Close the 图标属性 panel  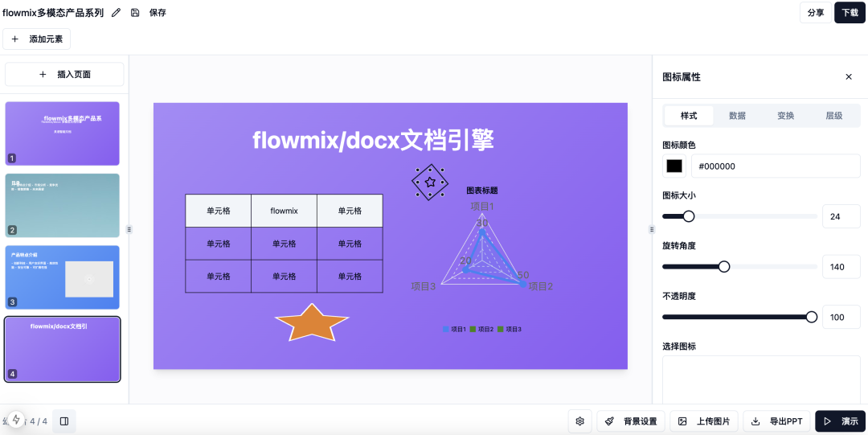click(849, 77)
